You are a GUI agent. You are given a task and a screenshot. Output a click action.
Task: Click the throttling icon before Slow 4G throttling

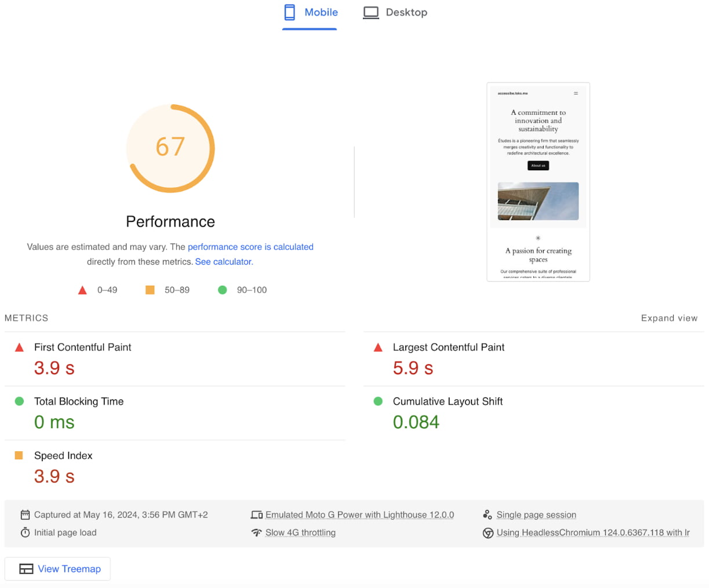coord(257,532)
